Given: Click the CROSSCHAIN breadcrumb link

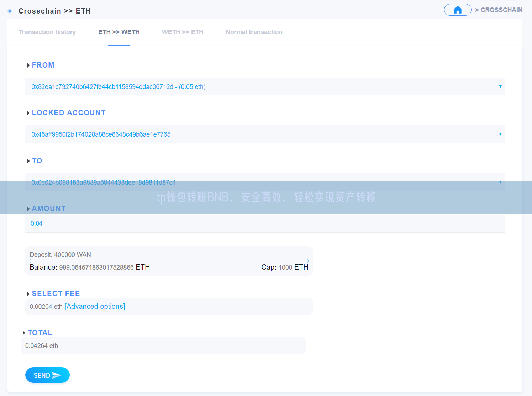Looking at the screenshot, I should (x=501, y=10).
